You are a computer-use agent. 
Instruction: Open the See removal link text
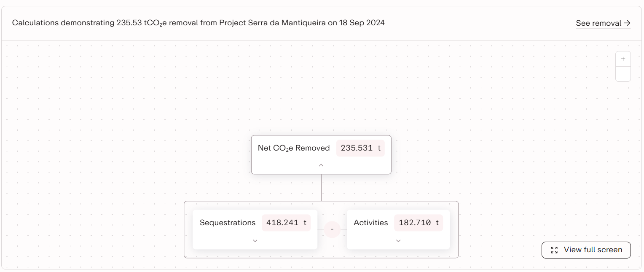598,23
